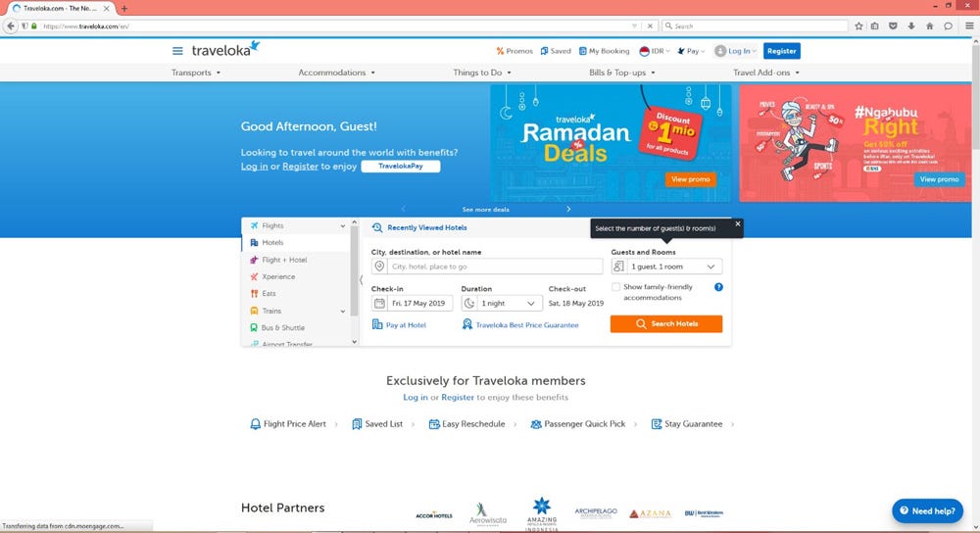Open Promos from the top bar
This screenshot has width=980, height=533.
pos(514,51)
